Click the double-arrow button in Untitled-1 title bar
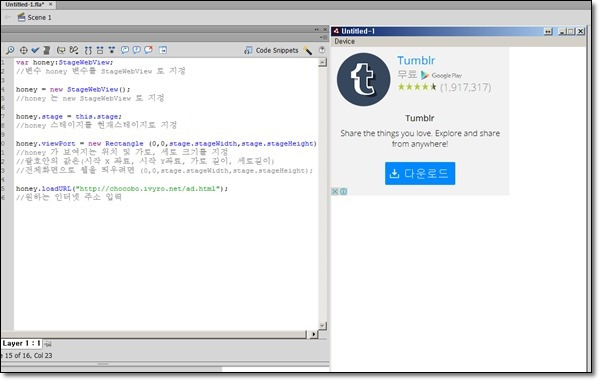Viewport: 600px width, 381px height. point(548,31)
